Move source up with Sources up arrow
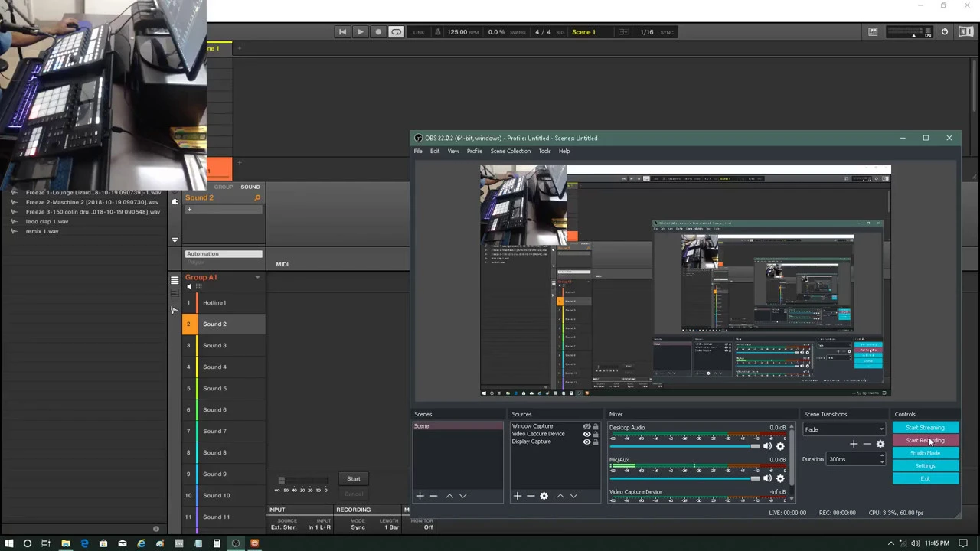Image resolution: width=980 pixels, height=551 pixels. click(560, 496)
